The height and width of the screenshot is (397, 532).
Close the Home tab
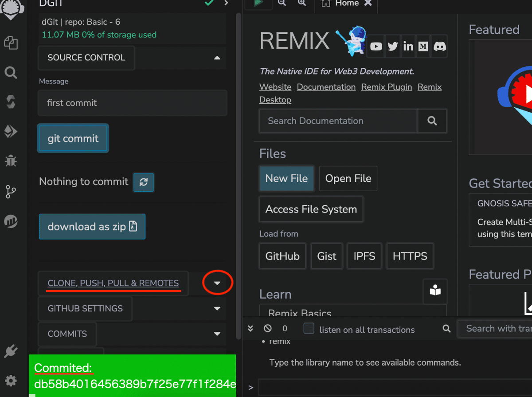coord(368,3)
